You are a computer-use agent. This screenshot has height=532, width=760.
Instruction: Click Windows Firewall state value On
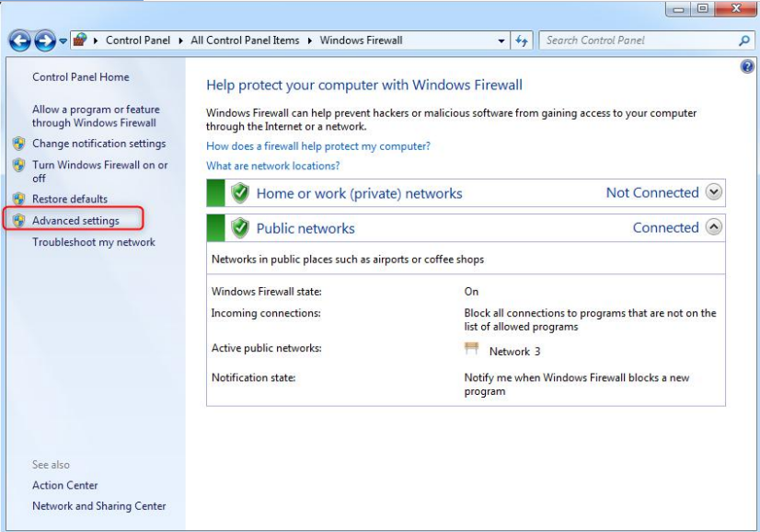[x=471, y=292]
